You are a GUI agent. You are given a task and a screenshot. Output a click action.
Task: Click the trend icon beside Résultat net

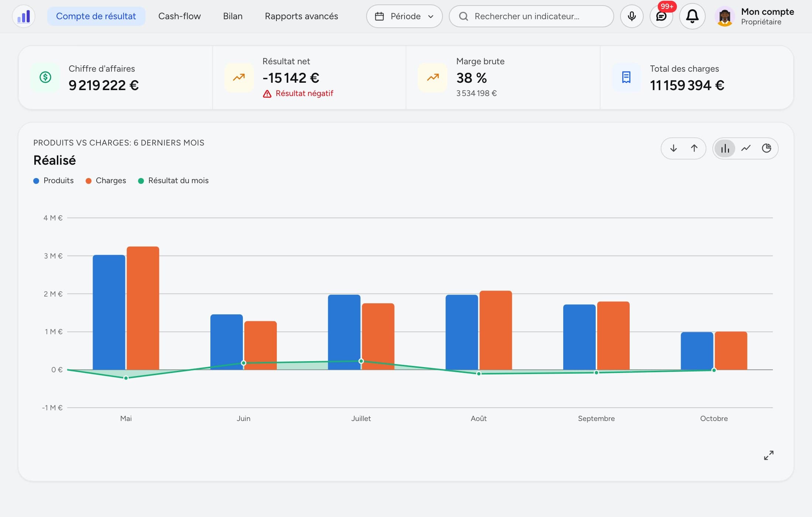[x=239, y=77]
